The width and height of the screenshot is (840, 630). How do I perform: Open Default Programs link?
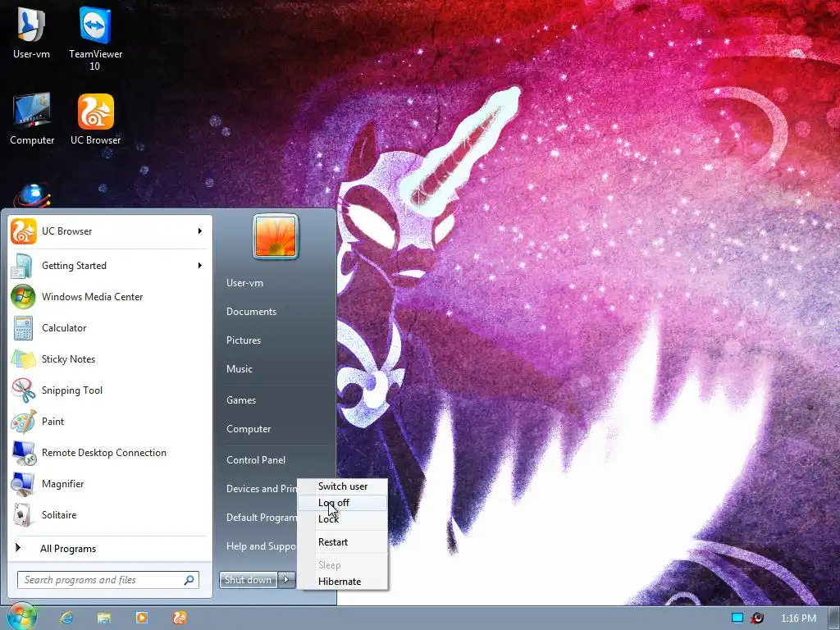point(262,518)
